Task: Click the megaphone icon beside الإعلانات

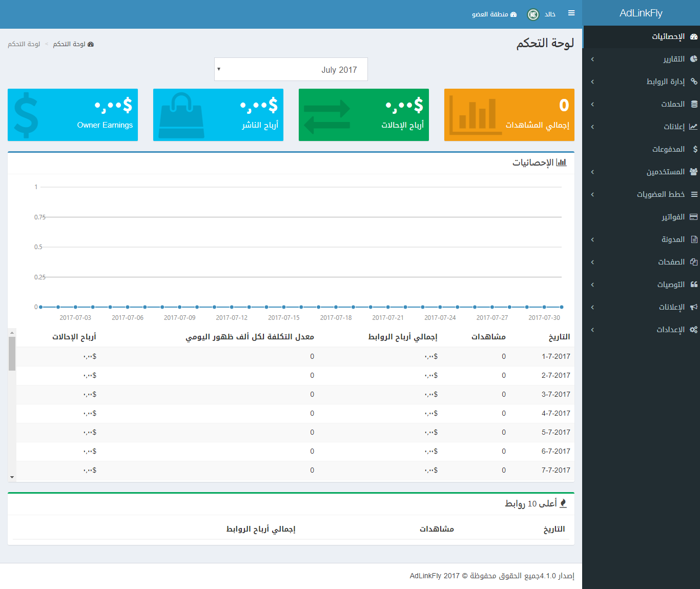Action: tap(694, 307)
